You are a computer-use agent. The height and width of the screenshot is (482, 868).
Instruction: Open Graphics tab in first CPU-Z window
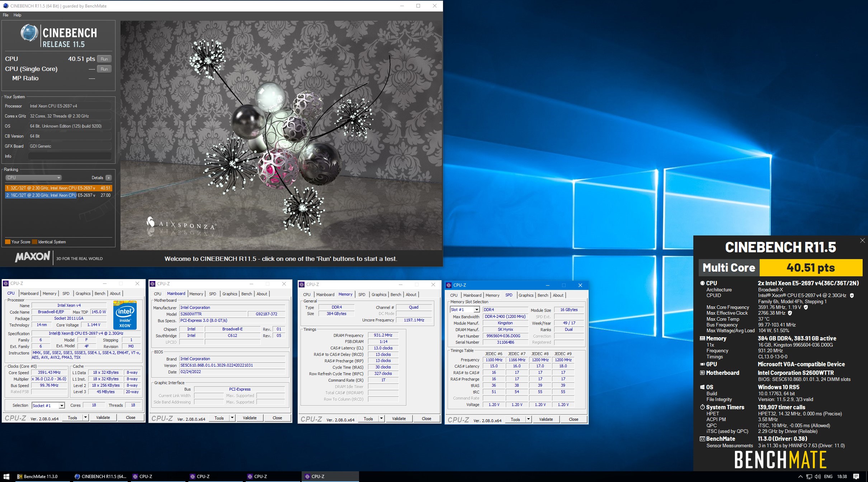point(83,294)
